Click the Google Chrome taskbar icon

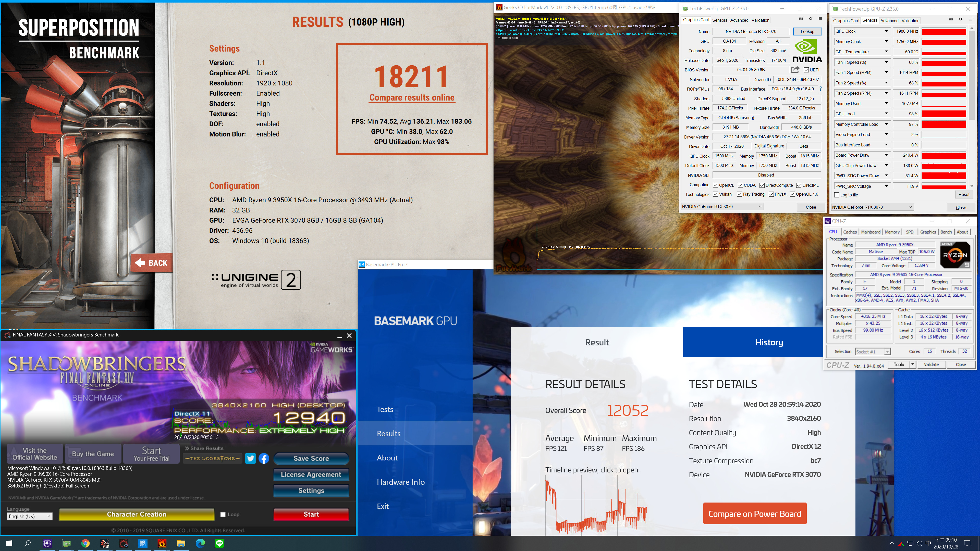click(x=85, y=543)
